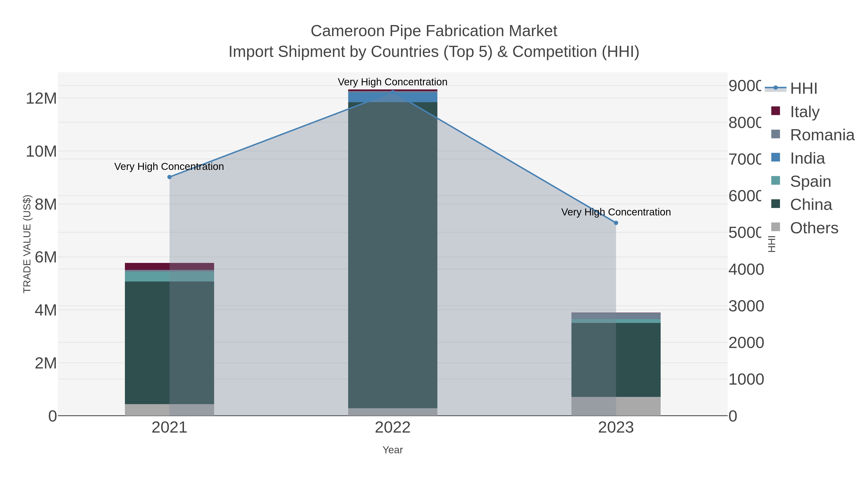Click the 2000 right axis tick
This screenshot has width=868, height=488.
tap(746, 343)
